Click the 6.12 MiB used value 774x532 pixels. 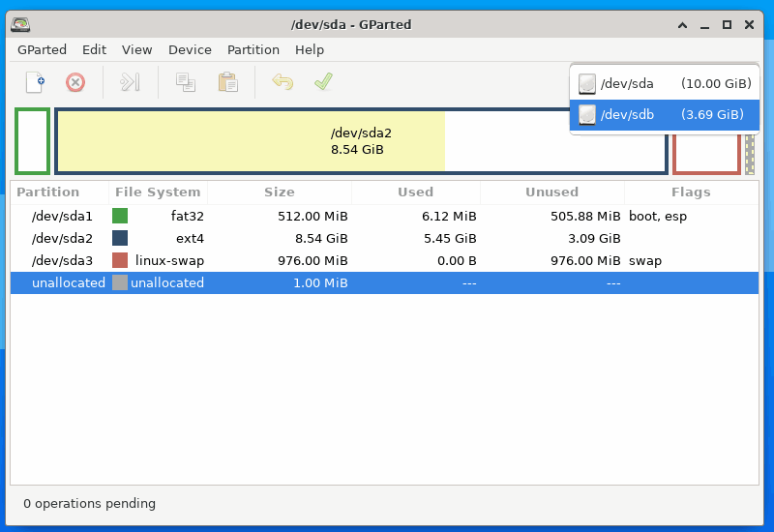[449, 216]
